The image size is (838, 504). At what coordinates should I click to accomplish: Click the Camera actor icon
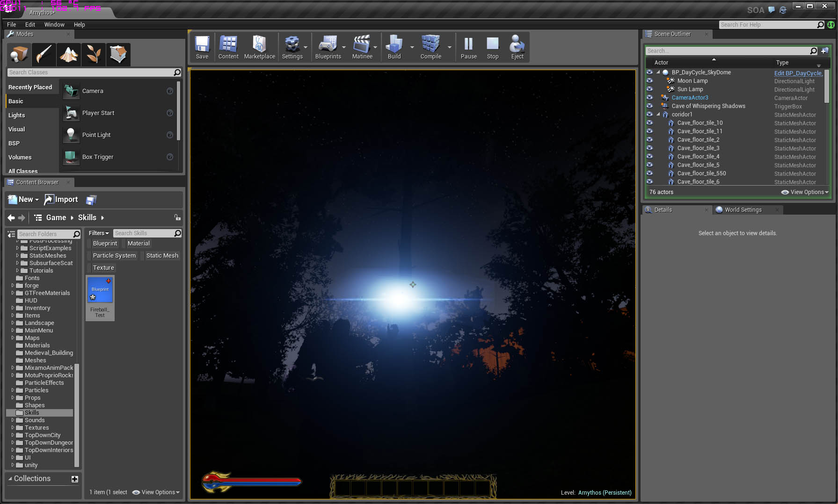click(x=71, y=91)
